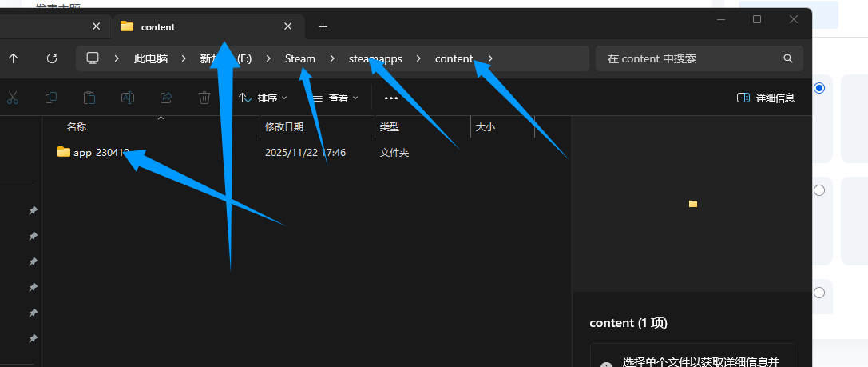Click the Steam breadcrumb segment

[x=300, y=58]
